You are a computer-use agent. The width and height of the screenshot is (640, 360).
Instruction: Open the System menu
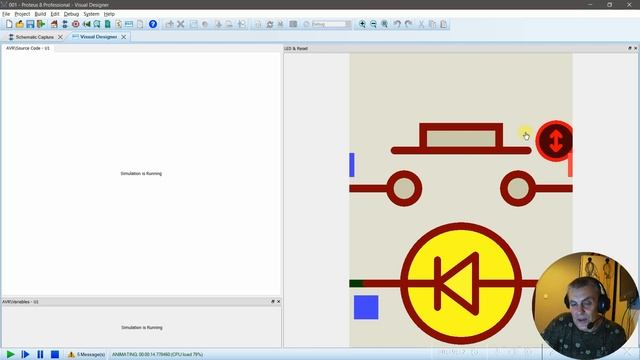pos(91,14)
